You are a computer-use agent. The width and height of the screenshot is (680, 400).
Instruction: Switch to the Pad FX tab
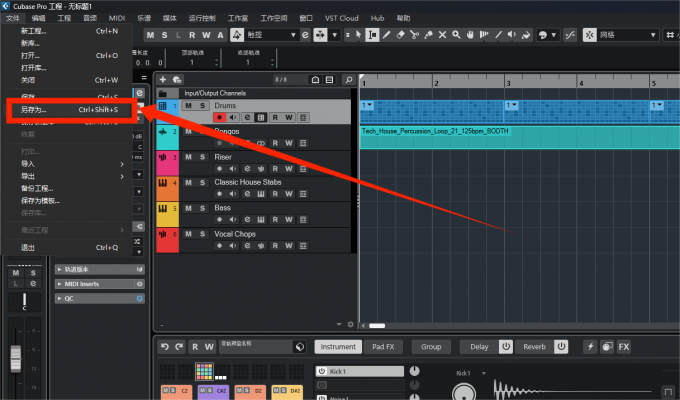tap(383, 347)
